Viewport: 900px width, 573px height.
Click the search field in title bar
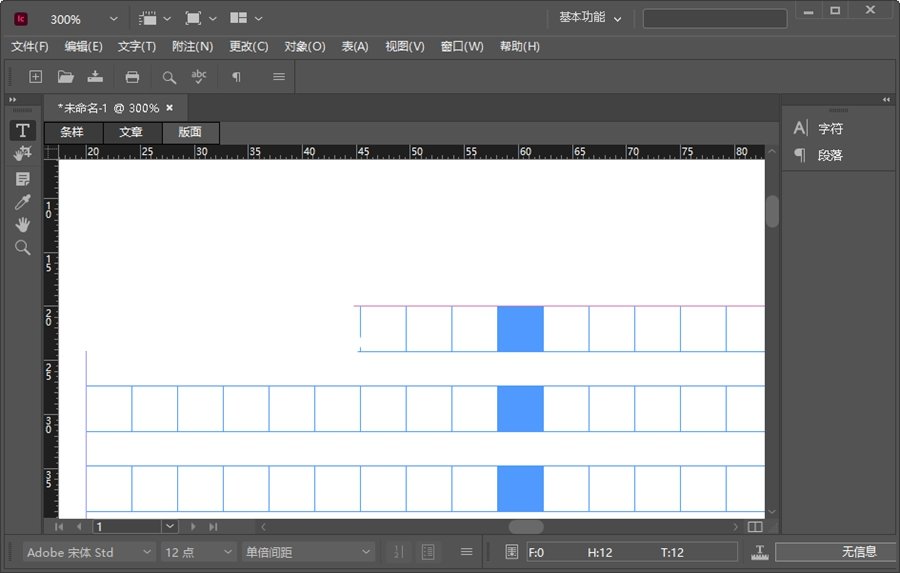(x=715, y=18)
